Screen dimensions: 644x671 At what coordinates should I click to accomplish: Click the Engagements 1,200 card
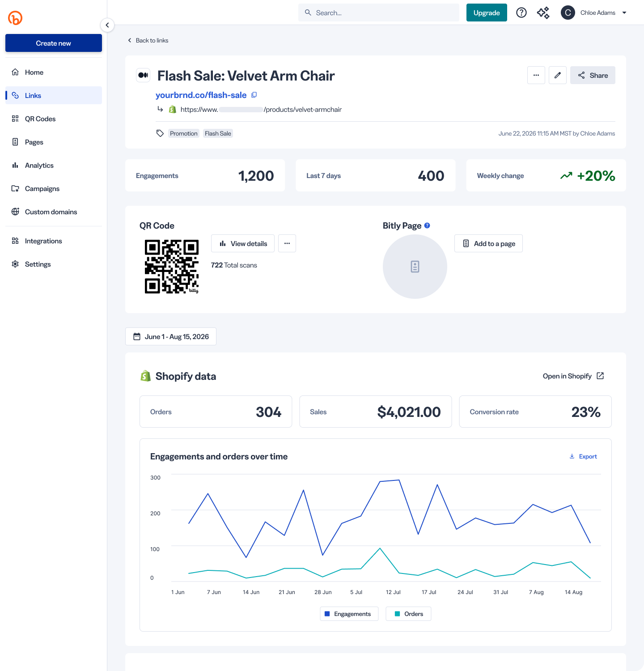pyautogui.click(x=205, y=175)
